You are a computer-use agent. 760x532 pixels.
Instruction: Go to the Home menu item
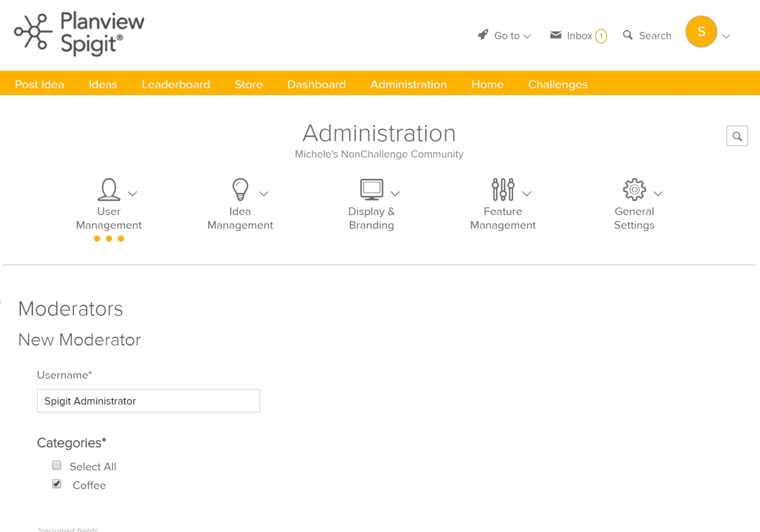point(488,84)
